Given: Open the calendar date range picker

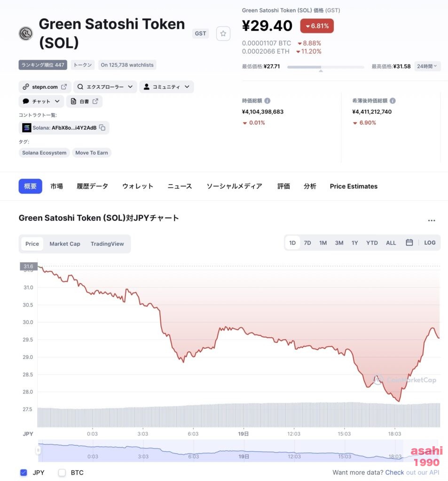Looking at the screenshot, I should coord(409,243).
